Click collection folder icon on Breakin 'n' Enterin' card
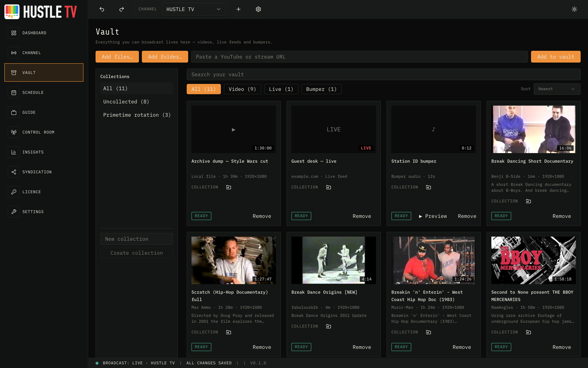The width and height of the screenshot is (588, 368). click(428, 332)
